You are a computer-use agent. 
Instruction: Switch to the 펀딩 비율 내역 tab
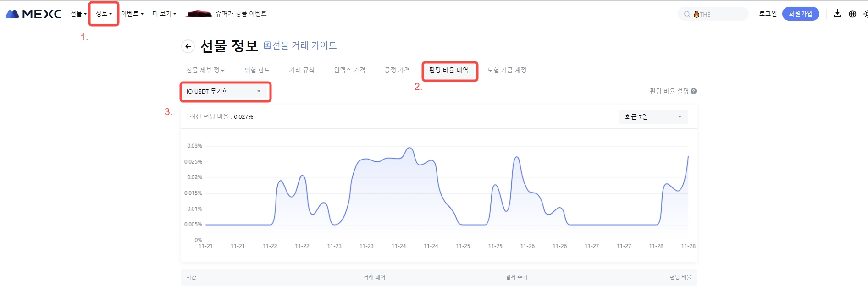tap(448, 70)
